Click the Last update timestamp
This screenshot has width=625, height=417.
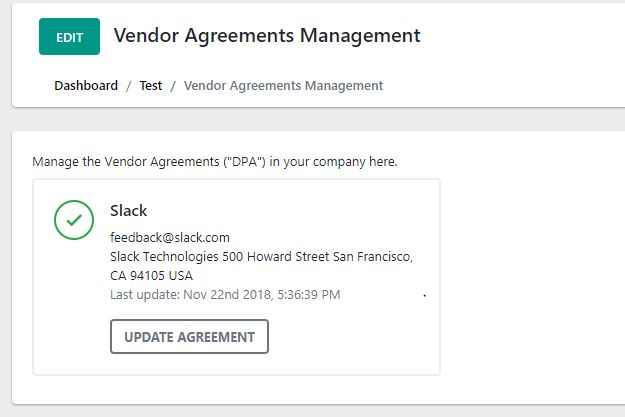click(x=225, y=294)
